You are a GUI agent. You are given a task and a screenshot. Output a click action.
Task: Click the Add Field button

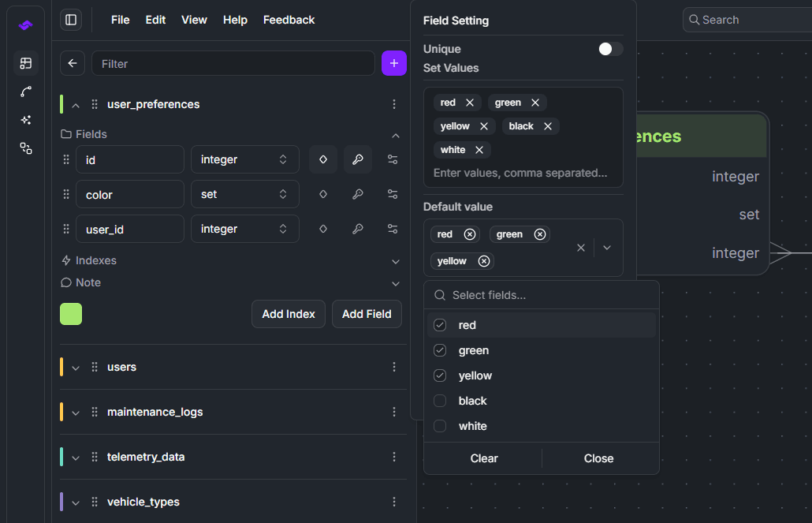(x=367, y=314)
